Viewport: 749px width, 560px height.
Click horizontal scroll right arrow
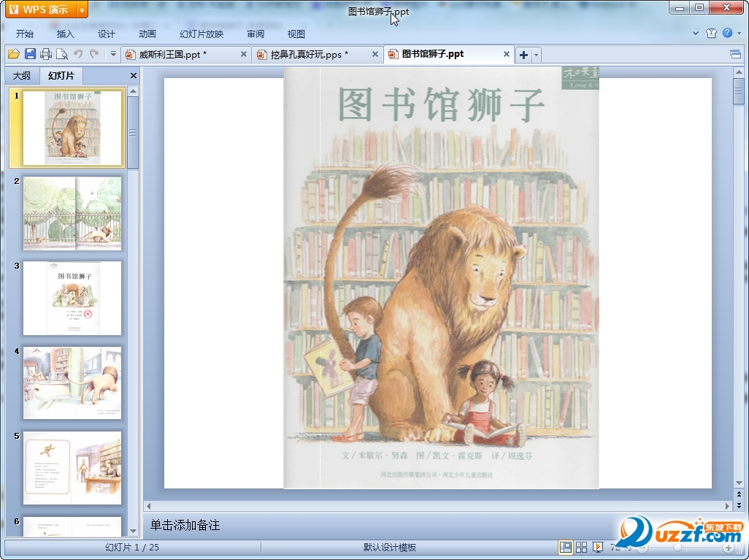[728, 505]
